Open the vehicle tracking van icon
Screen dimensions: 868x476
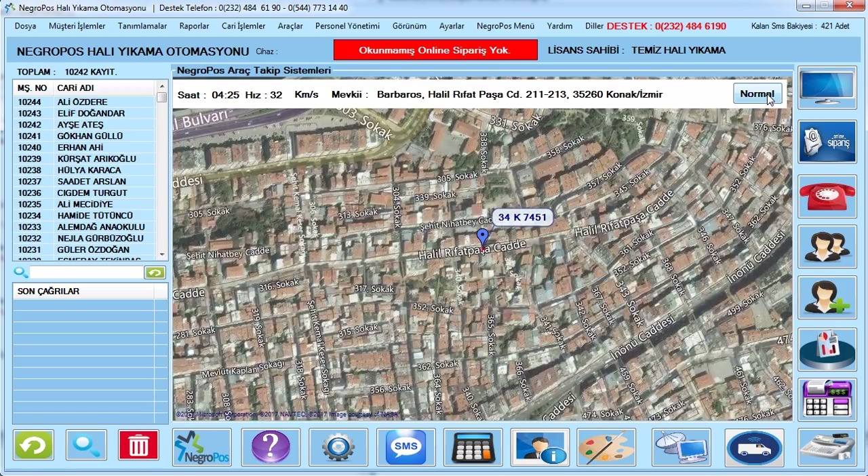click(754, 447)
